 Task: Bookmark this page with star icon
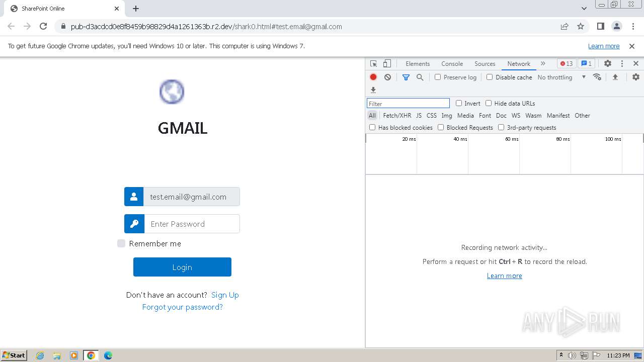point(581,27)
